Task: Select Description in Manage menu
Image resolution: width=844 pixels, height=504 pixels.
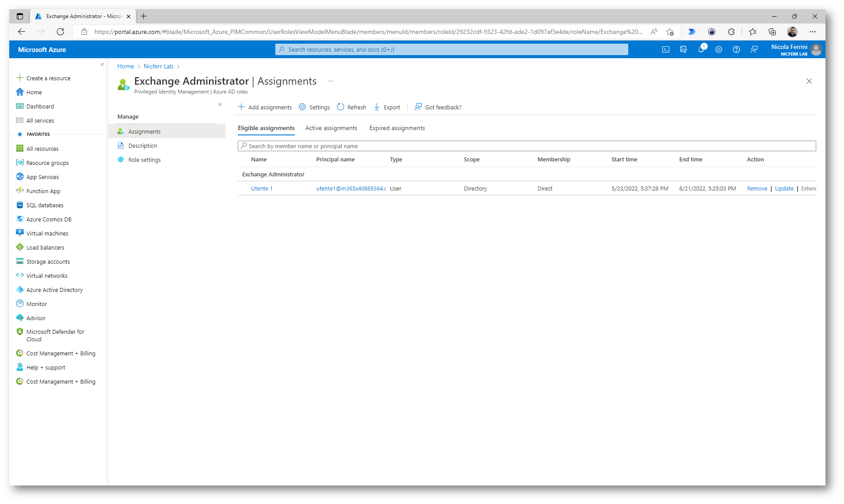Action: point(167,146)
